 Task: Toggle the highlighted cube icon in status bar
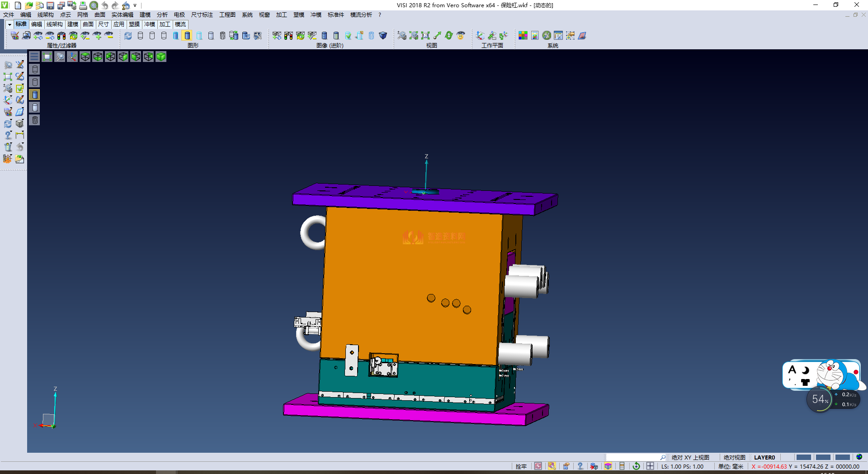(x=608, y=466)
